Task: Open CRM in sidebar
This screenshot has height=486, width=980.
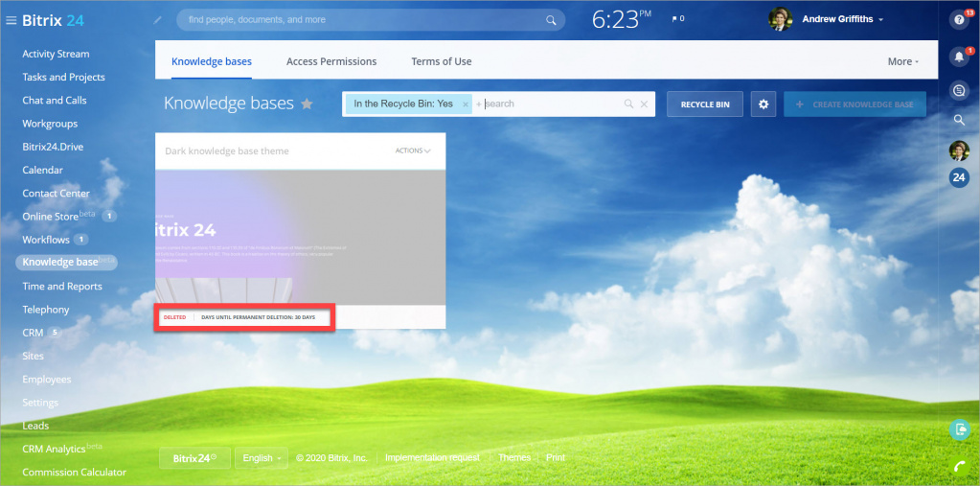Action: click(x=33, y=333)
